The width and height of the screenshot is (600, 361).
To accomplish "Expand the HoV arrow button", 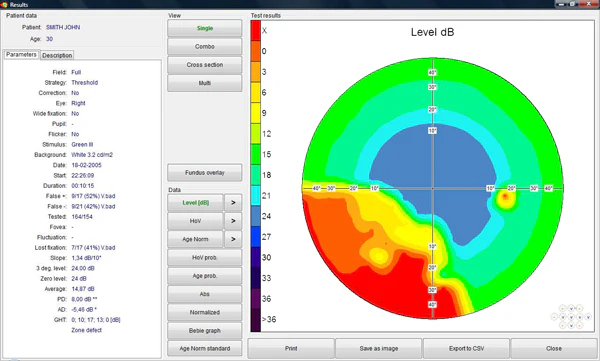I will [x=233, y=221].
